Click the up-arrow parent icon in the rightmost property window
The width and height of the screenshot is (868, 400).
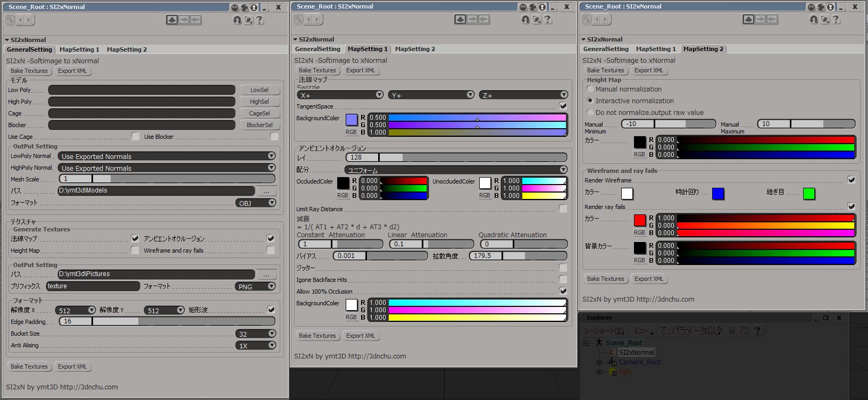click(748, 19)
